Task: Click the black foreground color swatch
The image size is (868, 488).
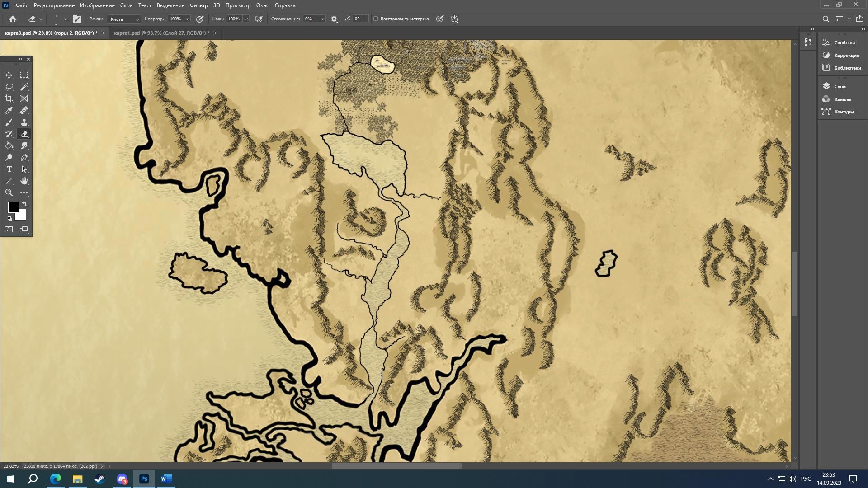Action: (13, 207)
